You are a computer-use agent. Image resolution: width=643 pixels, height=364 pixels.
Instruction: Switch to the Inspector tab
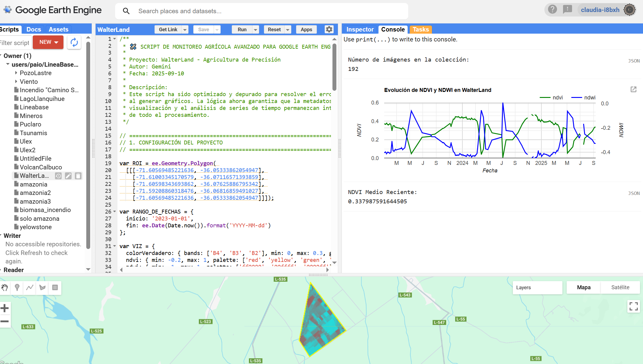click(x=360, y=29)
